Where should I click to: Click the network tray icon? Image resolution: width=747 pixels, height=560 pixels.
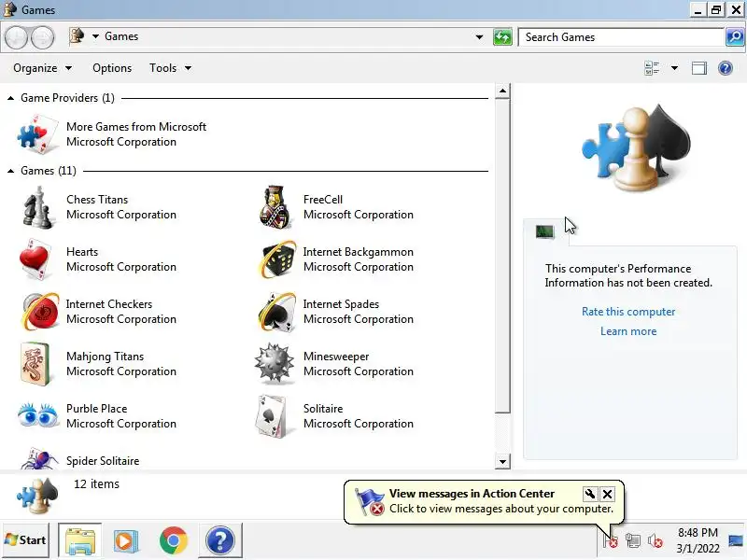(633, 541)
